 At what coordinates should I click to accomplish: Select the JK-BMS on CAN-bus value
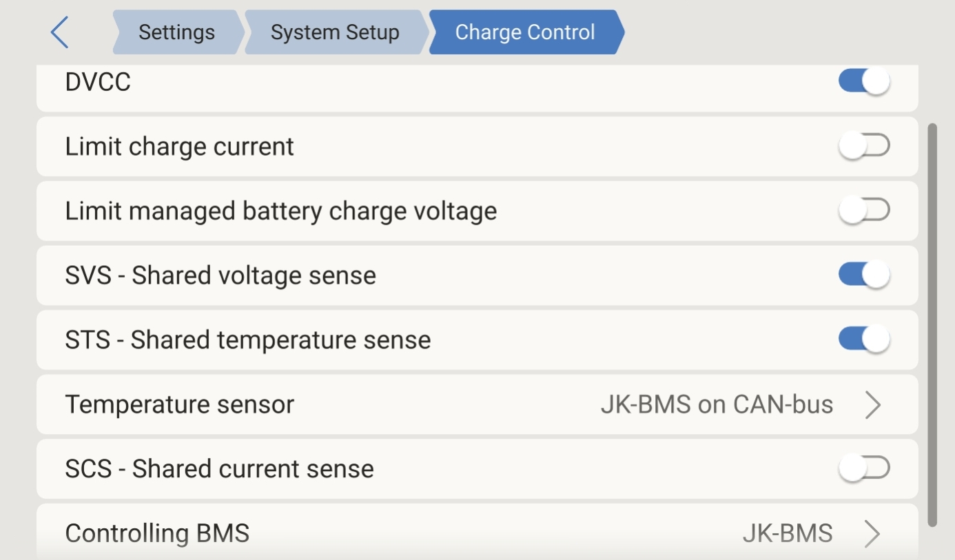[717, 404]
